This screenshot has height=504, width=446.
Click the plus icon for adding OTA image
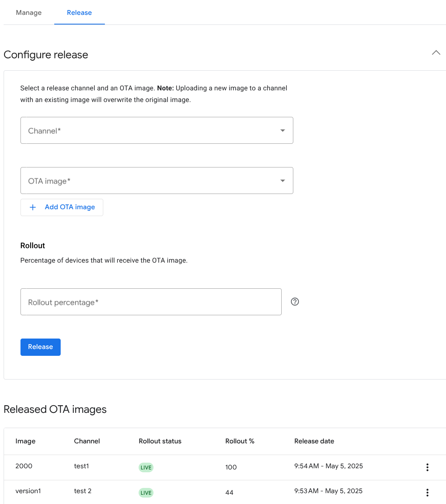pos(33,207)
